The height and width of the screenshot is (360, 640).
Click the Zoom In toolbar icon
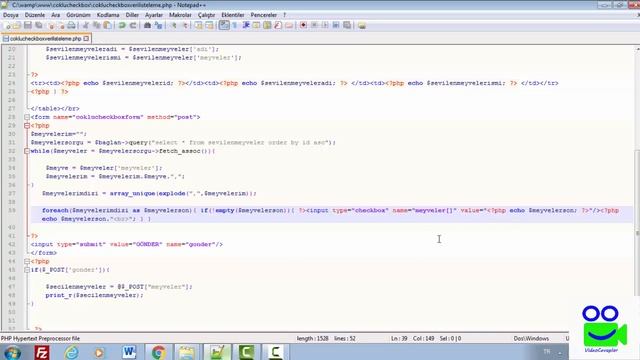tap(173, 25)
